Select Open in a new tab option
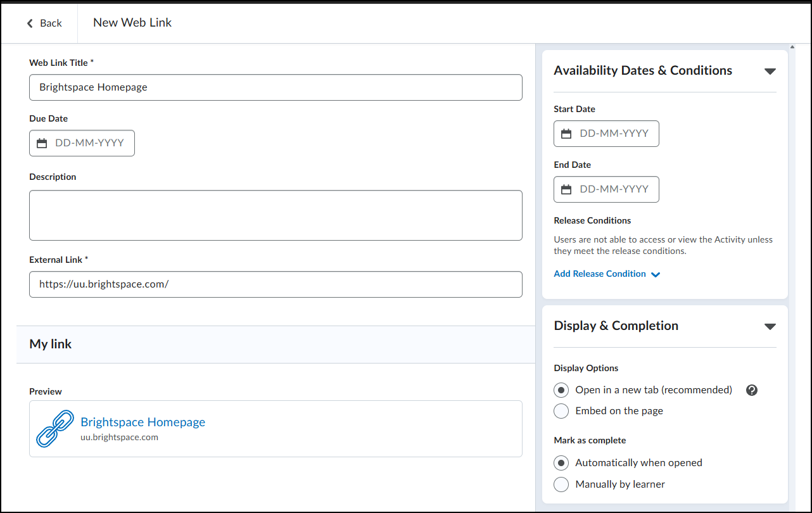The height and width of the screenshot is (513, 812). coord(561,390)
